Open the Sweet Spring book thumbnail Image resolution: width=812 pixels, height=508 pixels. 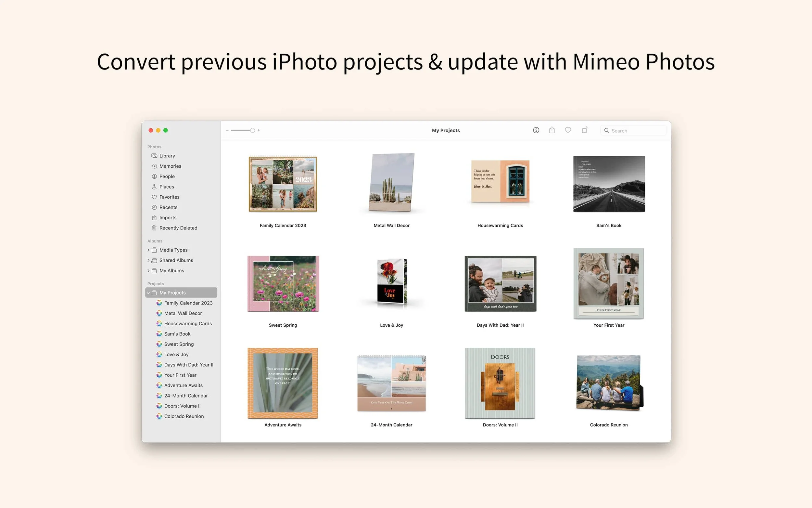(x=283, y=284)
